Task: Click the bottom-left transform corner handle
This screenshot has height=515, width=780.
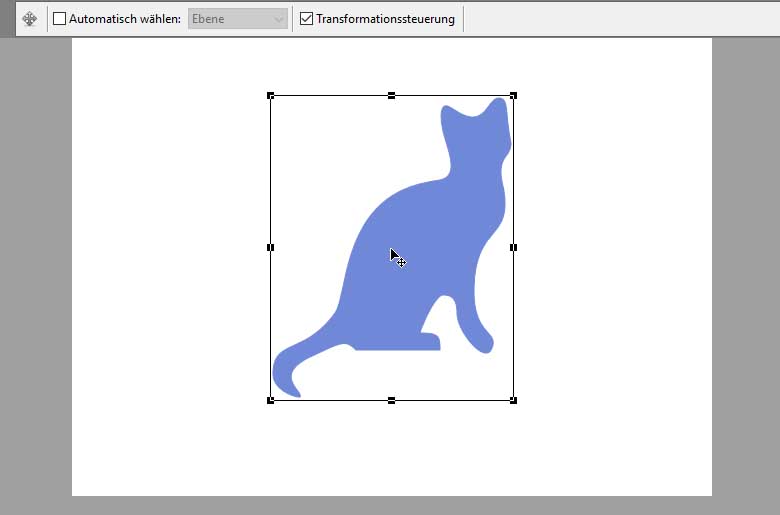Action: [271, 400]
